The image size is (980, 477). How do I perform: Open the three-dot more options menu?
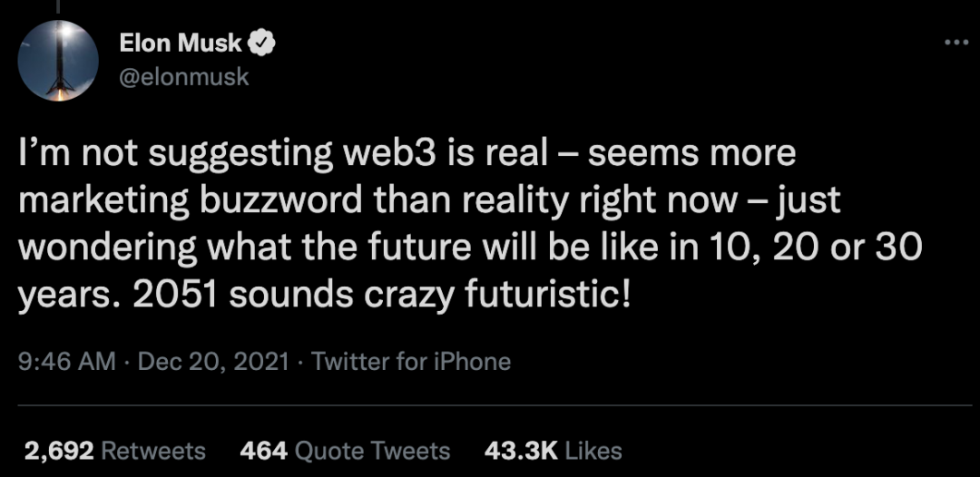[956, 42]
